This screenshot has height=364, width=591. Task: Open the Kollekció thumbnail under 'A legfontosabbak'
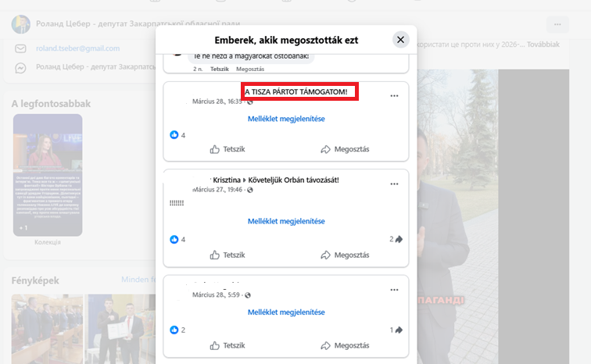pyautogui.click(x=48, y=176)
